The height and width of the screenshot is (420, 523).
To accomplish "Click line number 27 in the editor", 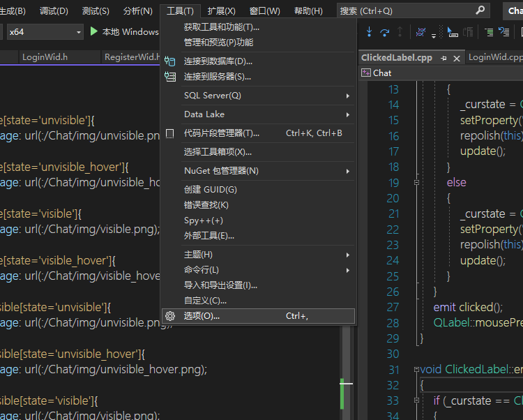I will 393,307.
